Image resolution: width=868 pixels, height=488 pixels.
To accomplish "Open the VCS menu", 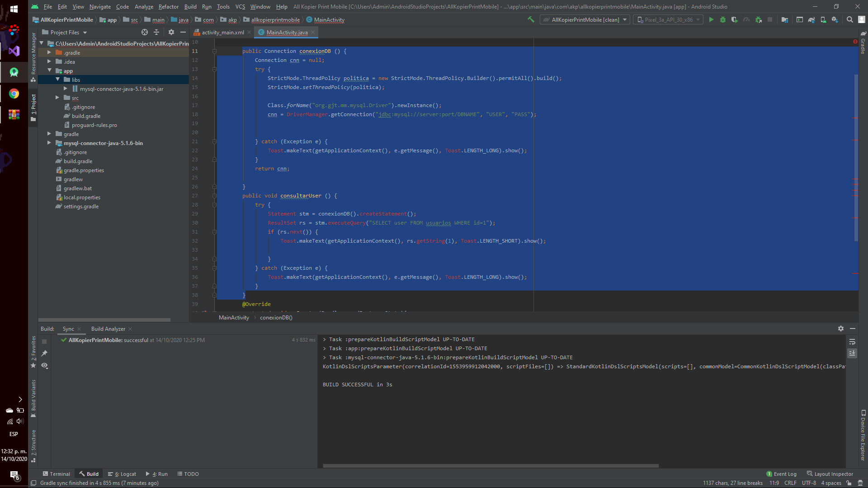I will click(x=240, y=6).
